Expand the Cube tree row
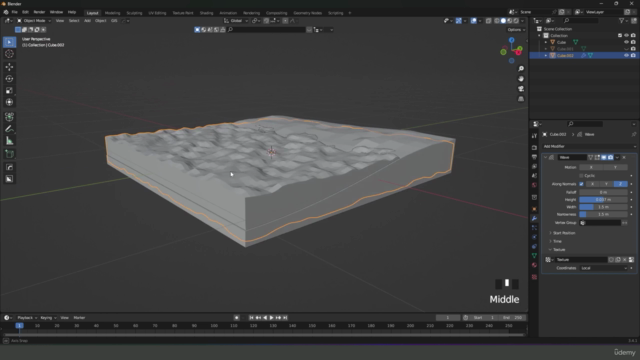This screenshot has height=360, width=640. [x=546, y=42]
